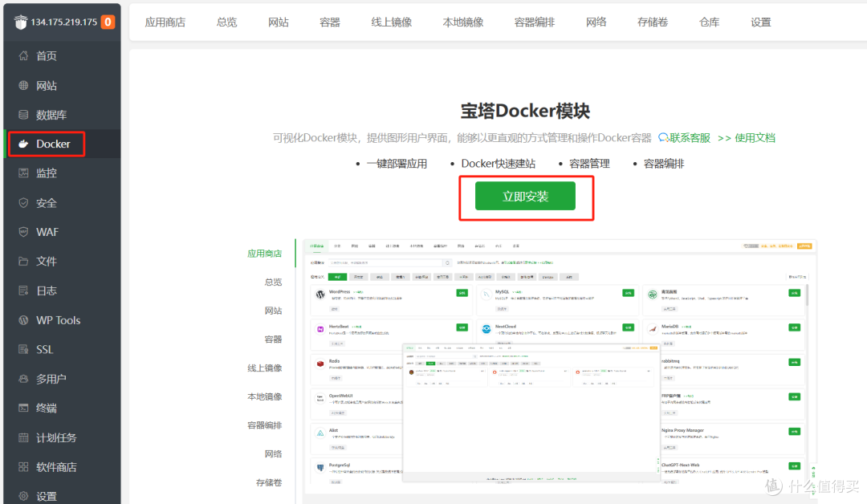Click the WordPress icon beside WP Tools
The image size is (867, 504).
pos(23,320)
